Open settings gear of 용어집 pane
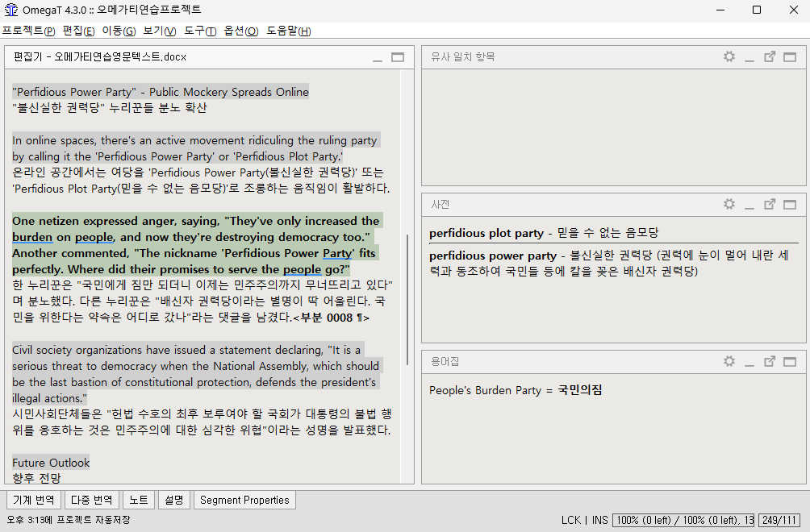The width and height of the screenshot is (810, 532). point(729,360)
